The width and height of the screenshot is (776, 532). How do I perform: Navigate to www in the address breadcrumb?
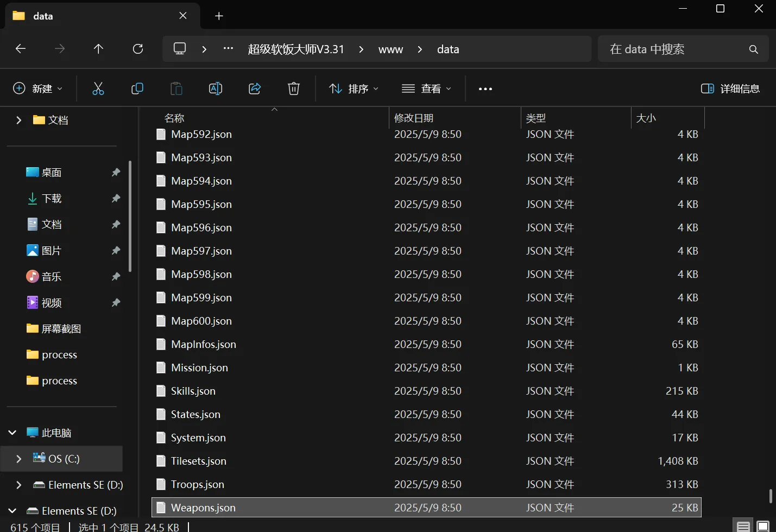(390, 49)
